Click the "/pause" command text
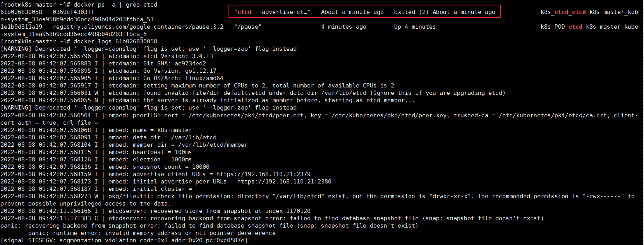This screenshot has height=245, width=644. point(248,27)
